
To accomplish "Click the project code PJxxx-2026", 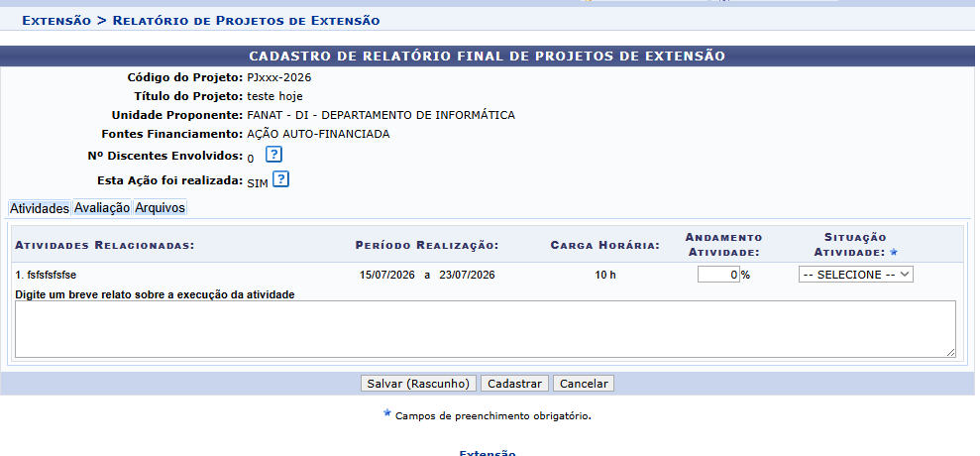I will click(x=278, y=77).
